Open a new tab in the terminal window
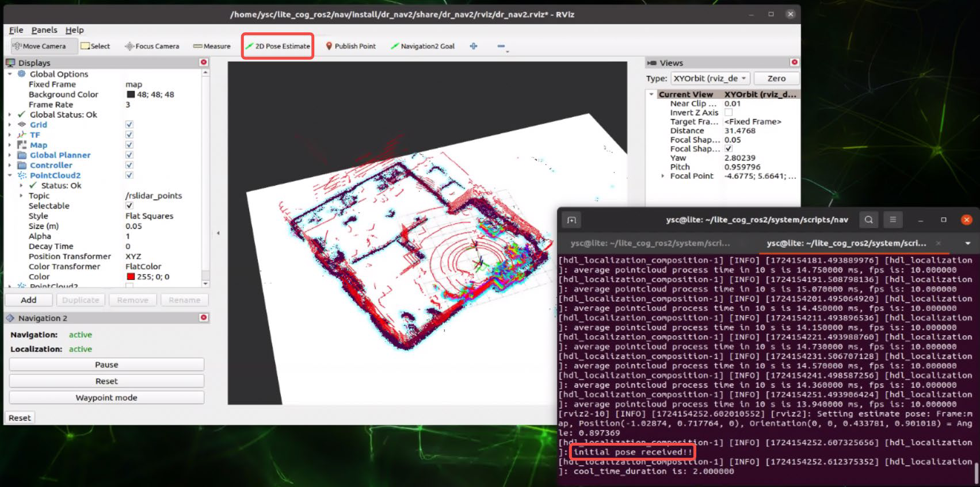Screen dimensions: 980x487 [571, 220]
